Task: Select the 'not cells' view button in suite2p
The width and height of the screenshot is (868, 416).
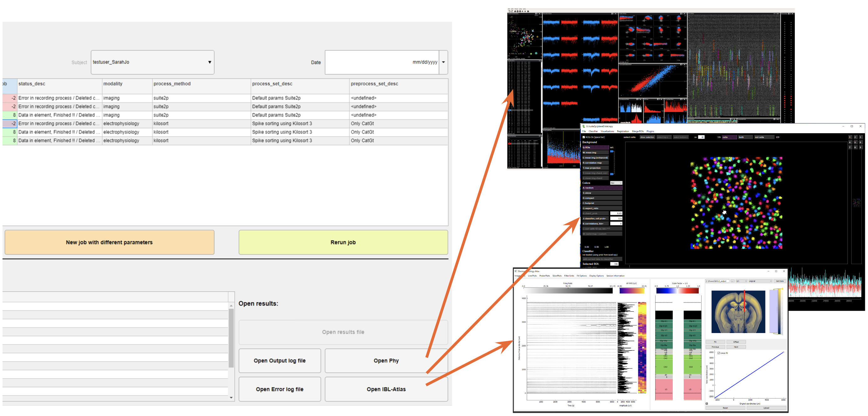Action: point(764,137)
